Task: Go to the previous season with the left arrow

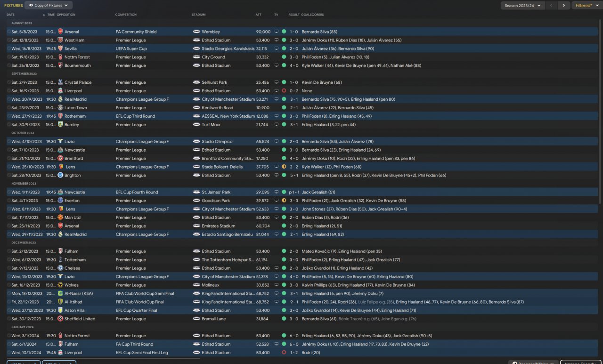Action: [552, 6]
